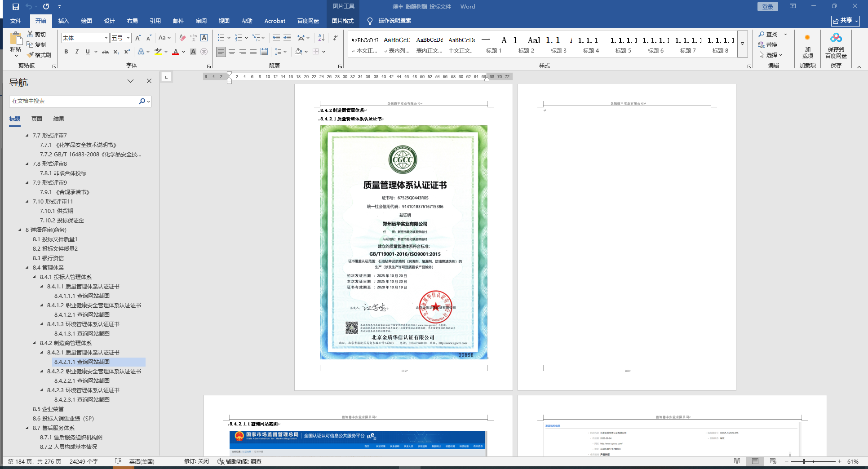
Task: Switch to 页面 tab in navigation pane
Action: pyautogui.click(x=37, y=119)
